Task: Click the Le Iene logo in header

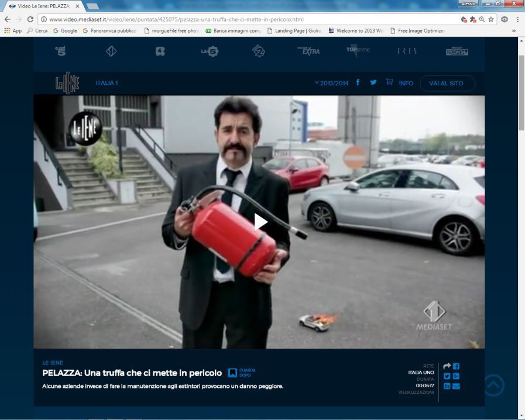Action: pyautogui.click(x=67, y=83)
